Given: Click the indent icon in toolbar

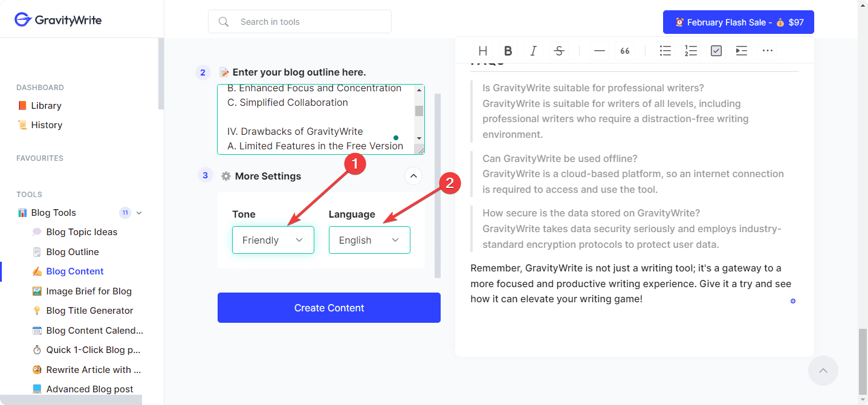Looking at the screenshot, I should (742, 51).
